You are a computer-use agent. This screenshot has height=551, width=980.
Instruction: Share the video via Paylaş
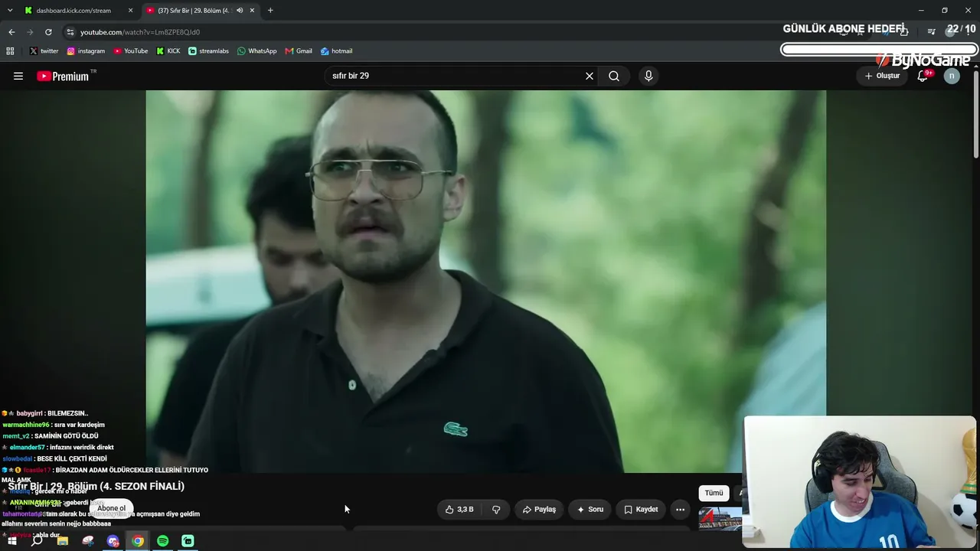pos(539,509)
